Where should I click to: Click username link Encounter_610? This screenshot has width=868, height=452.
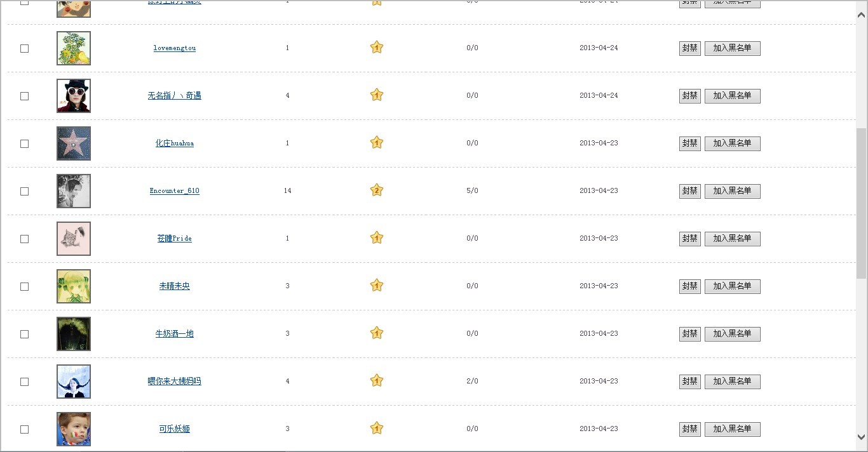[x=175, y=191]
